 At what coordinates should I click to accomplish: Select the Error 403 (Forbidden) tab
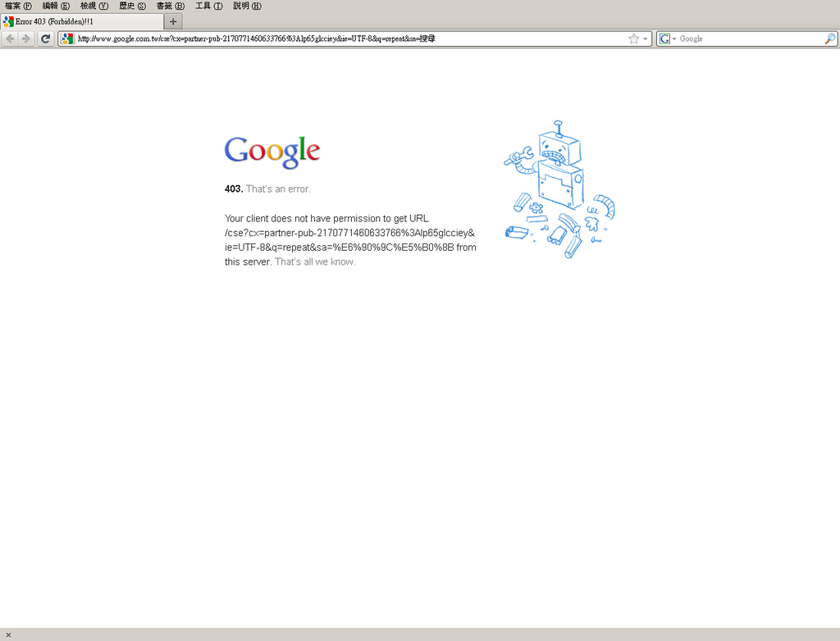(x=82, y=21)
